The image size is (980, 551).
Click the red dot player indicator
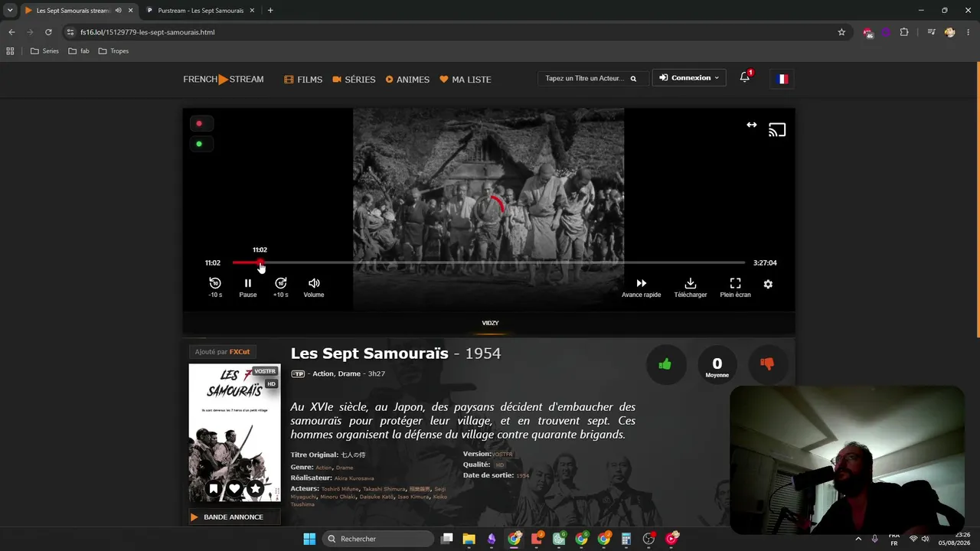[199, 123]
